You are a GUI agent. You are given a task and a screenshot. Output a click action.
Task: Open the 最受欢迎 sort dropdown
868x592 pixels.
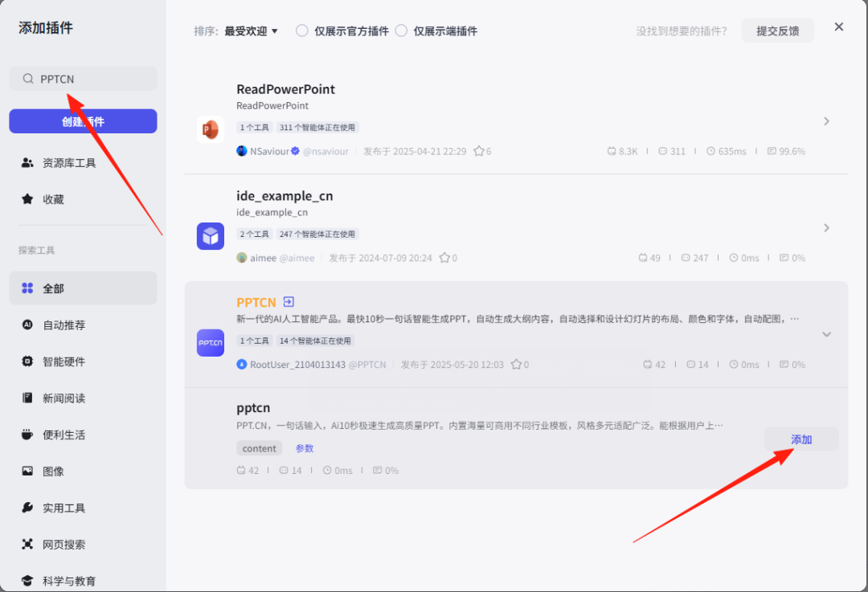click(251, 31)
